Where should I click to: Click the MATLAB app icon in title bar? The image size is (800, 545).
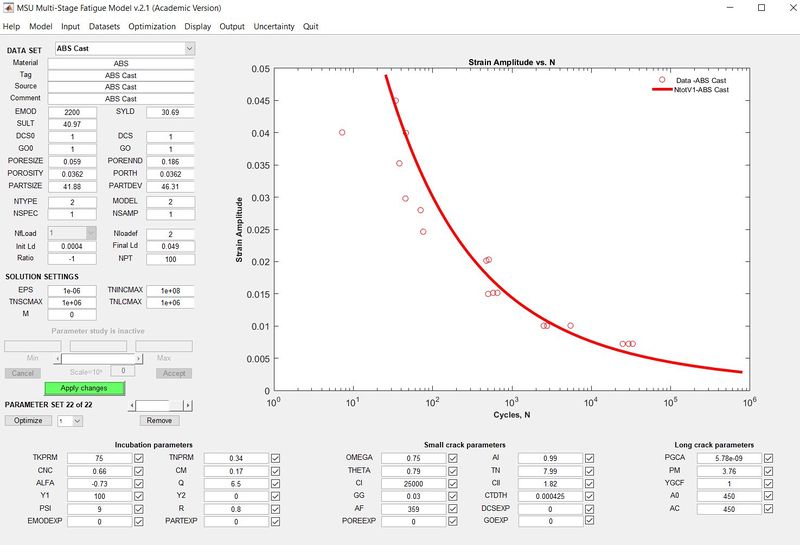(x=9, y=7)
